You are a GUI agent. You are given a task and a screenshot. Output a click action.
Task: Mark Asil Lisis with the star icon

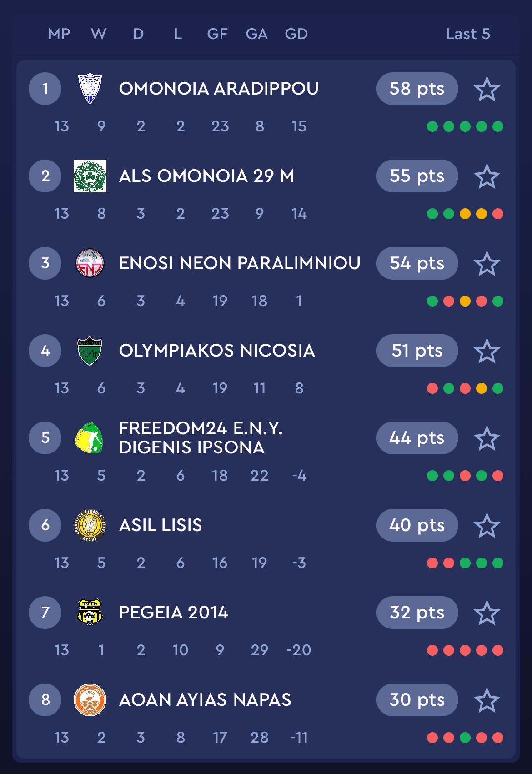tap(487, 525)
